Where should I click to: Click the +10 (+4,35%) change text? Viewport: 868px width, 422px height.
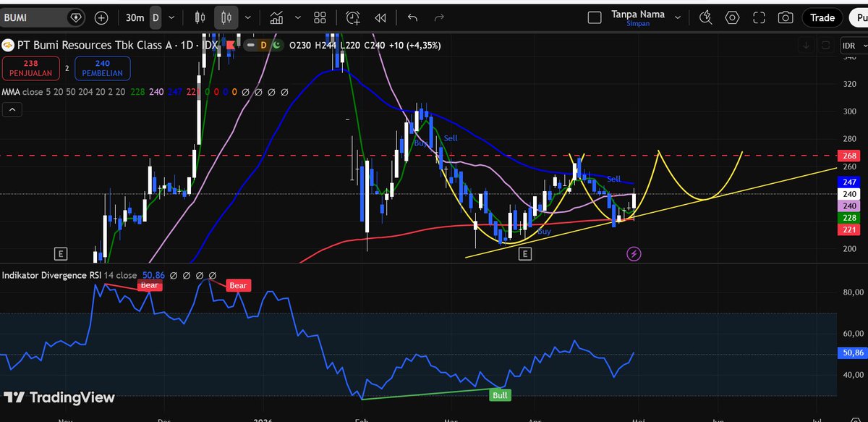click(x=415, y=45)
